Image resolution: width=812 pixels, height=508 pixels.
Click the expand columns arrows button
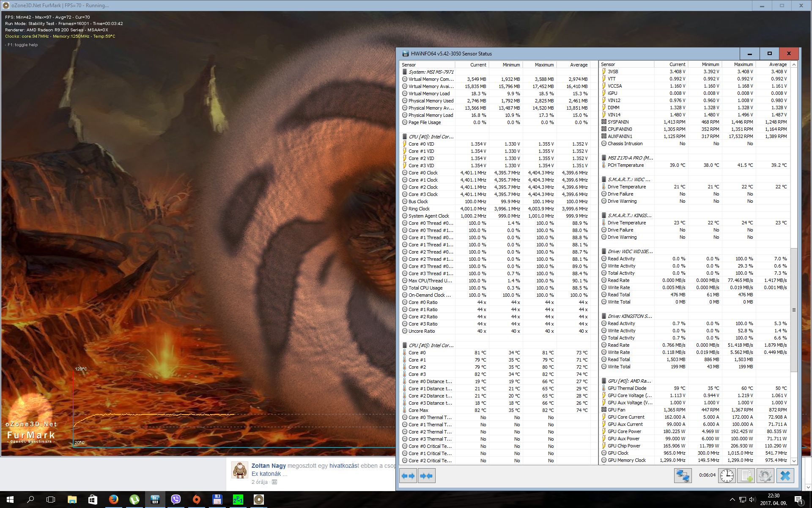[x=408, y=476]
